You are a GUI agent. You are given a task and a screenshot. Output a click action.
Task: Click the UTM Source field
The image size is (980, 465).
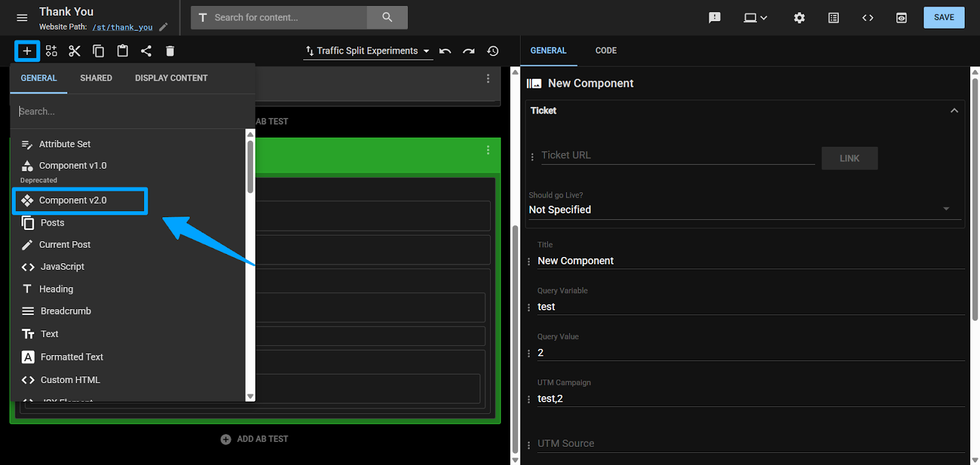pos(751,444)
